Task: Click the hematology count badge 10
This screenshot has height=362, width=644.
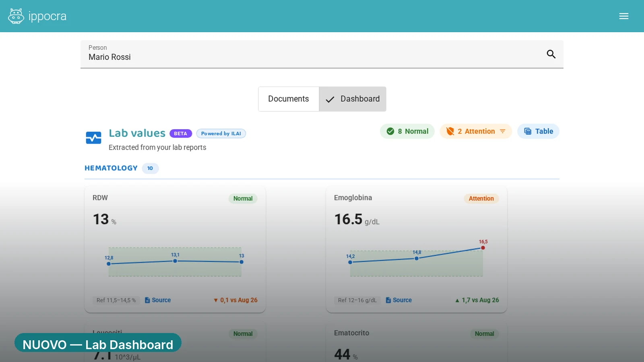Action: point(150,168)
